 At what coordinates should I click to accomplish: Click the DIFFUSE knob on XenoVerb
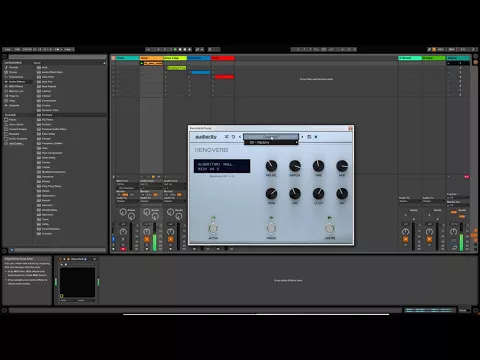click(x=295, y=166)
